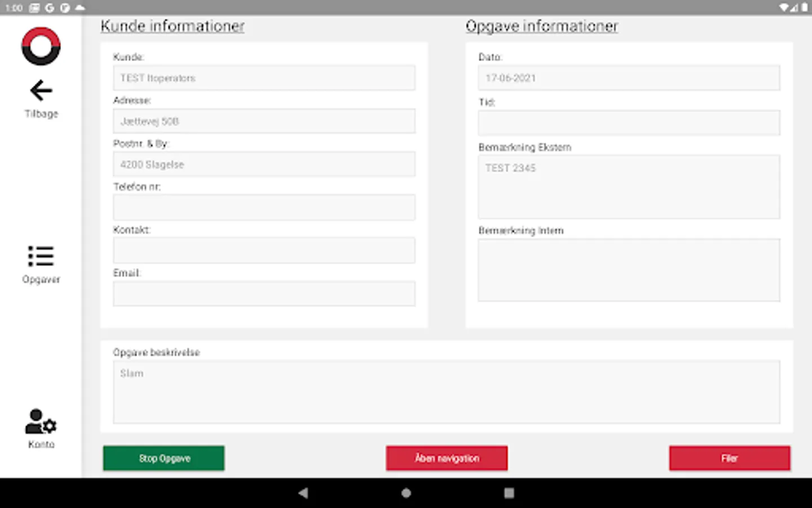Image resolution: width=812 pixels, height=508 pixels.
Task: Click the Kunde informationer heading
Action: coord(173,26)
